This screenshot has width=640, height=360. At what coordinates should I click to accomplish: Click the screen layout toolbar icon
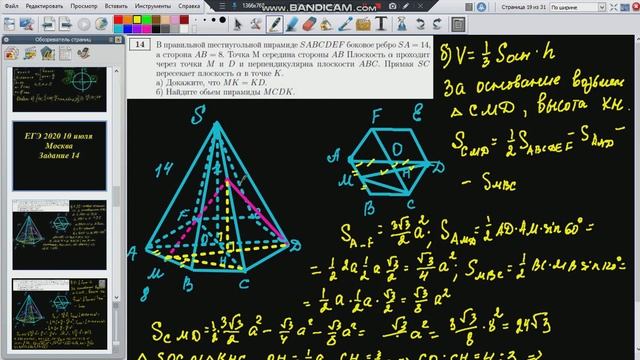9,24
